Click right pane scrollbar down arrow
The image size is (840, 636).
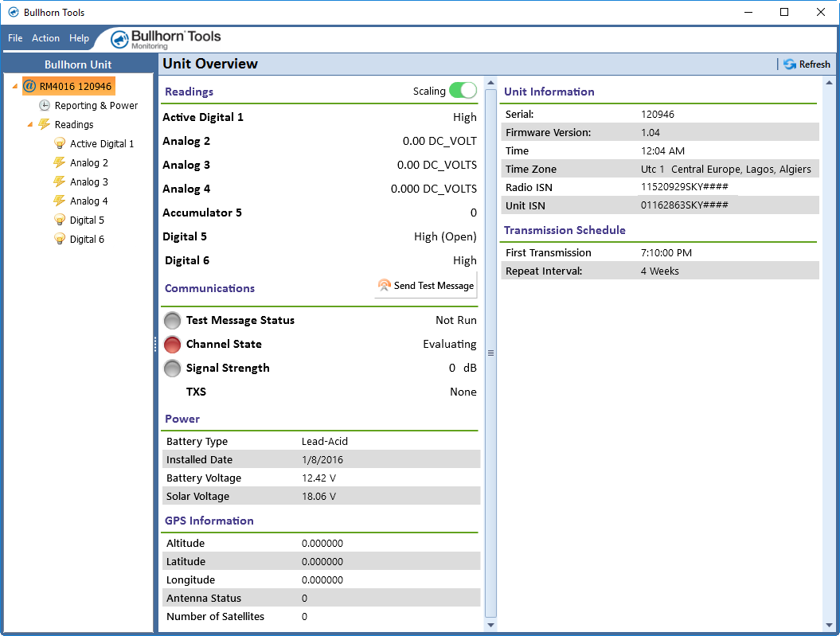pyautogui.click(x=829, y=625)
